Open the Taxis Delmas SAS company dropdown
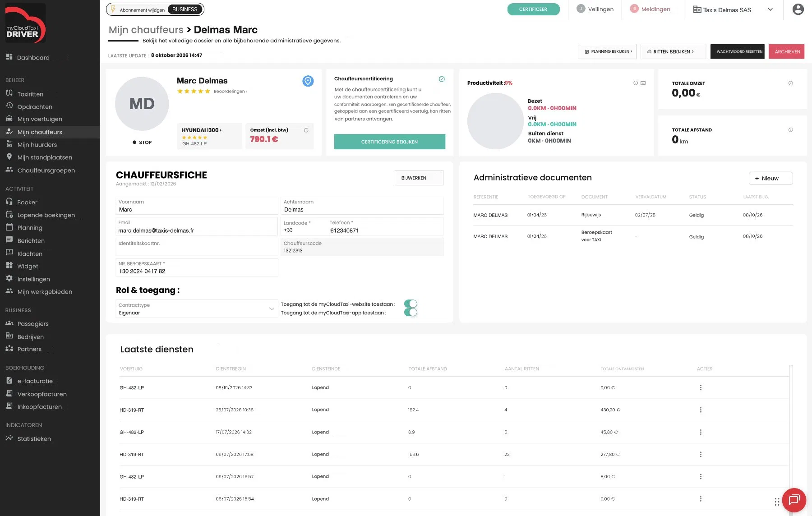812x516 pixels. (x=733, y=9)
